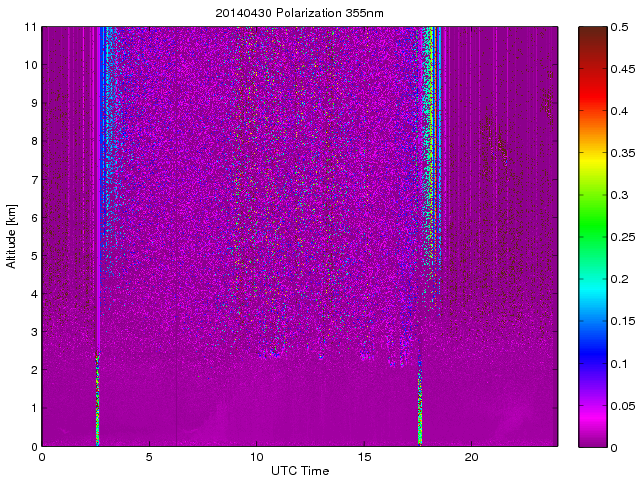
Task: Select the y-axis tick label 7
Action: [33, 180]
